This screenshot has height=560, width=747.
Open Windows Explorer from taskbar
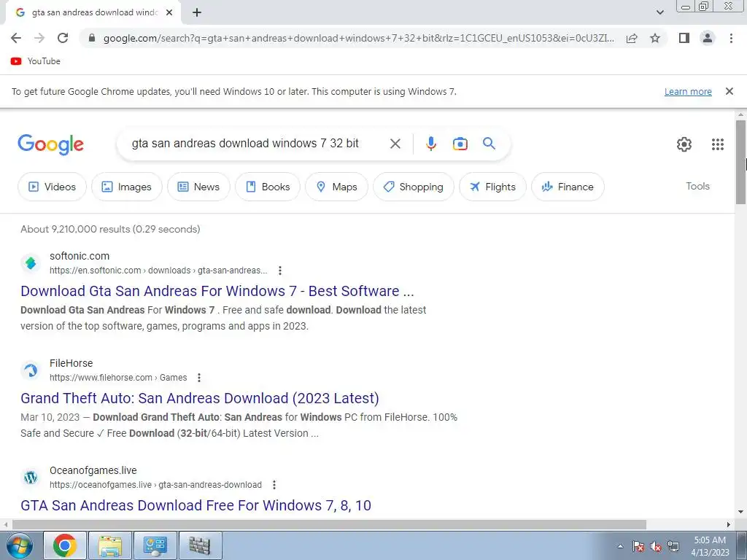(110, 545)
